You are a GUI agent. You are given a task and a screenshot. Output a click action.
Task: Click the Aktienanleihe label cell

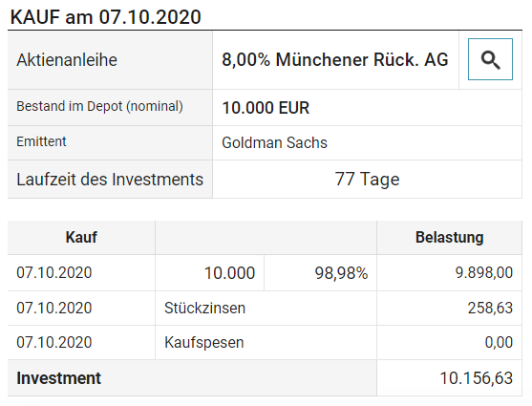click(x=110, y=60)
